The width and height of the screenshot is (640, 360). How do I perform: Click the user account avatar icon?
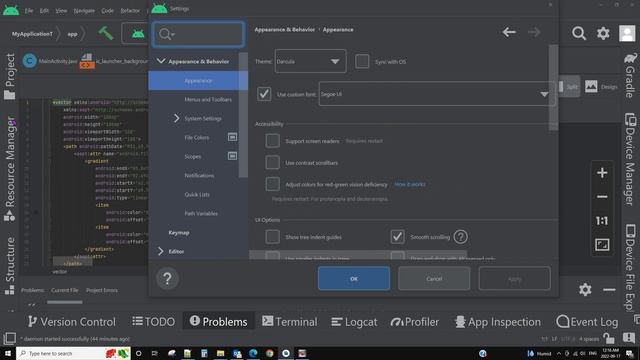click(x=627, y=33)
